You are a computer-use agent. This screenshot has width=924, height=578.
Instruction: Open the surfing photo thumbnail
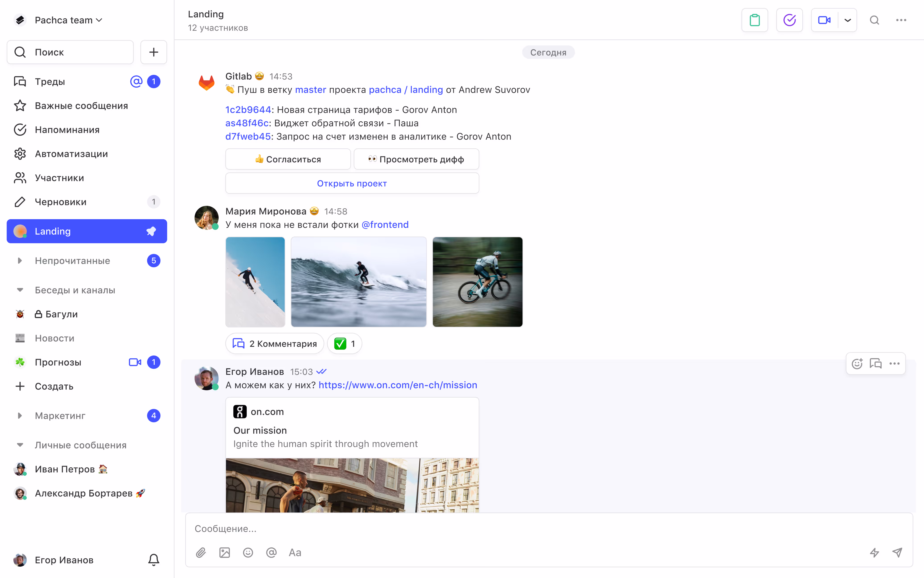click(x=358, y=282)
